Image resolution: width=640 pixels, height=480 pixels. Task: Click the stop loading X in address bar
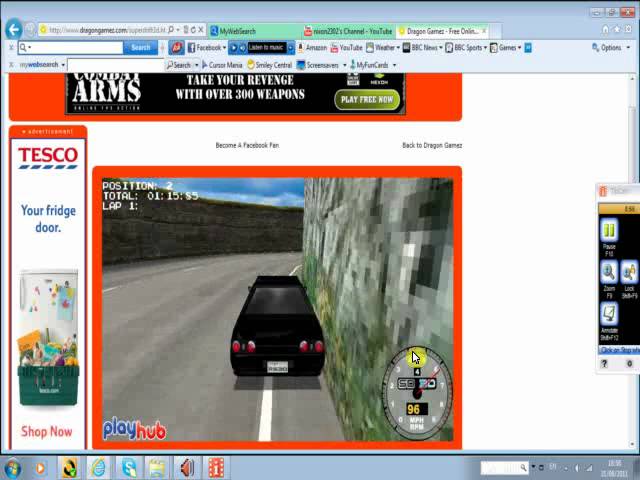(200, 30)
